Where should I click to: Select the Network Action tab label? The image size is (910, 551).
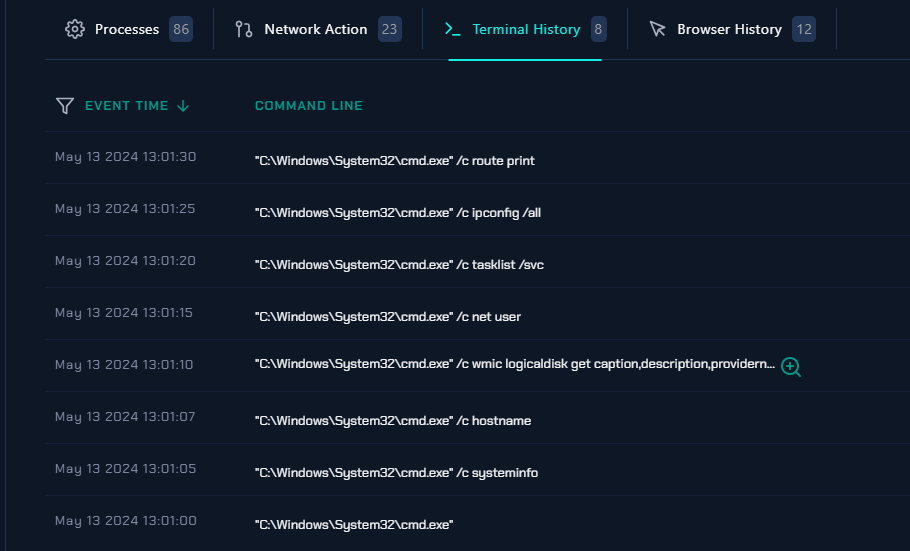pyautogui.click(x=315, y=29)
